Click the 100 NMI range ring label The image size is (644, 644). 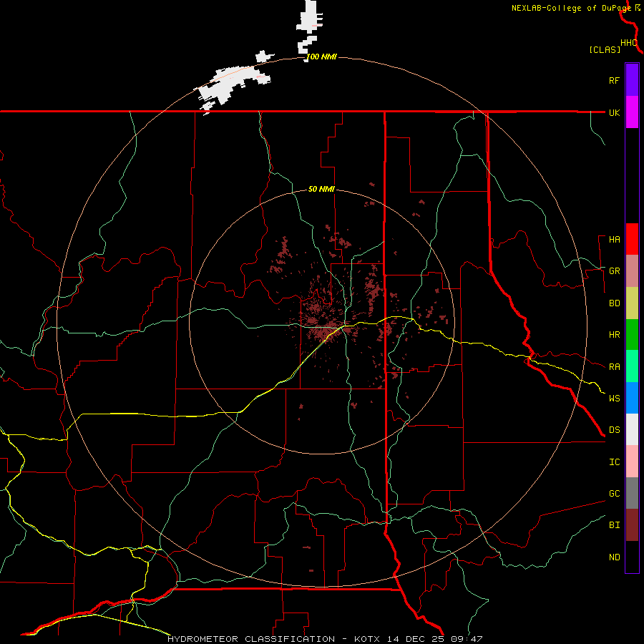[321, 57]
